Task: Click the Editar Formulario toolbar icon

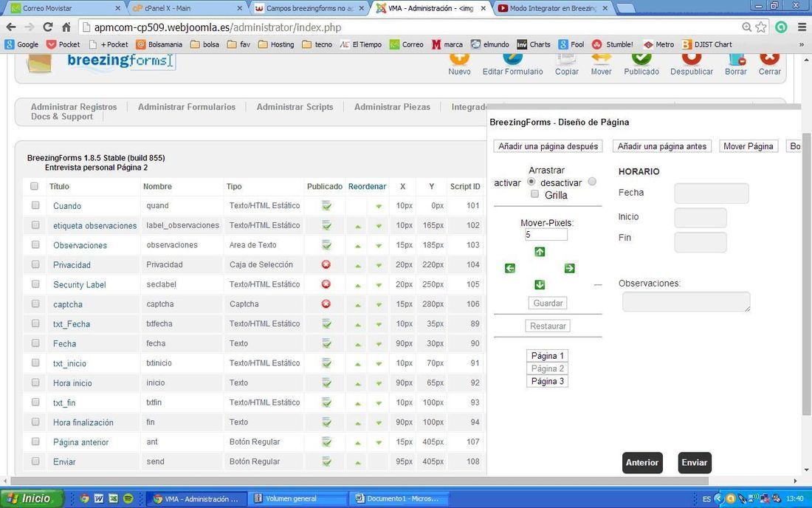Action: coord(513,65)
